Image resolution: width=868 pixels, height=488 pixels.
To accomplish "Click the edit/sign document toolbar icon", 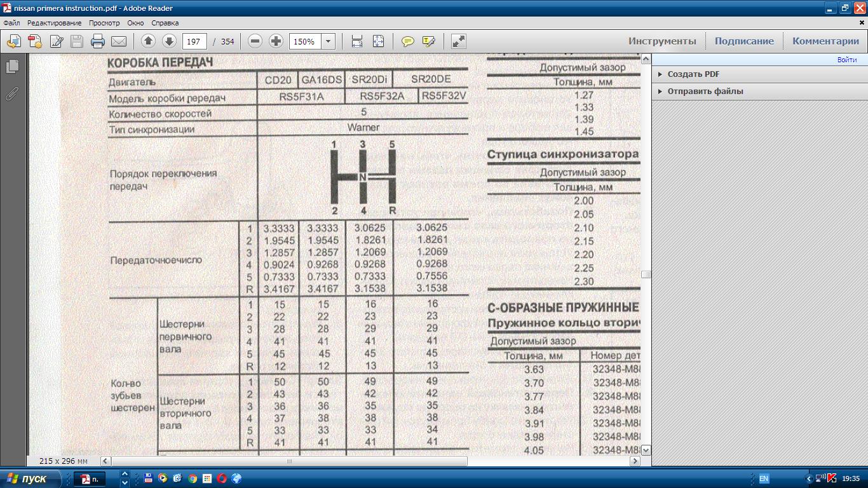I will 56,41.
